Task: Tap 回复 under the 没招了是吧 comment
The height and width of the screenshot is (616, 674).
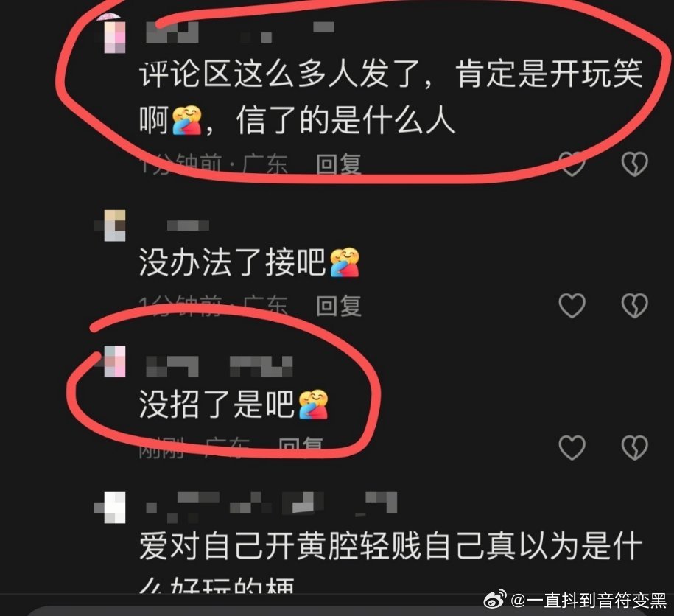Action: (301, 447)
